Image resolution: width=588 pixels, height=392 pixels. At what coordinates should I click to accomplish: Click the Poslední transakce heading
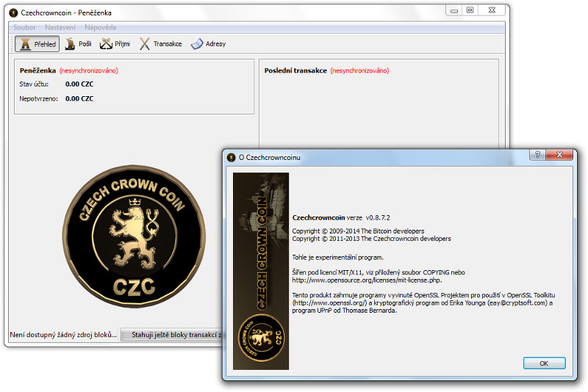click(x=295, y=70)
